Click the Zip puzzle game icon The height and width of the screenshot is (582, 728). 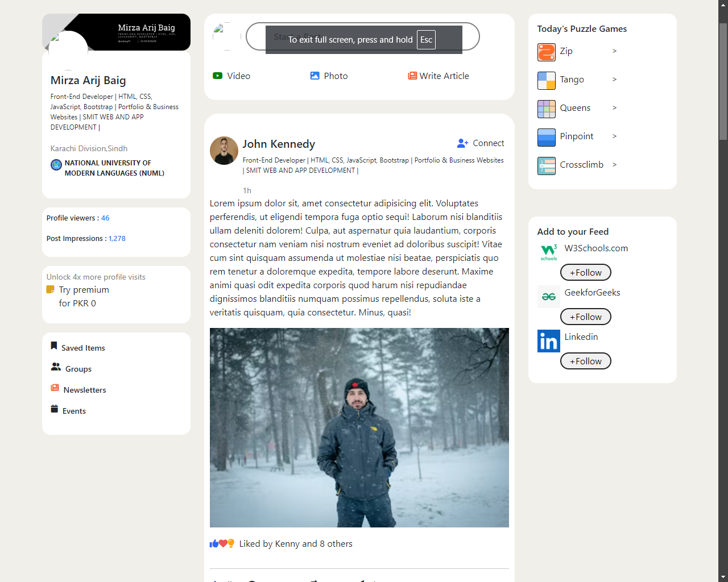(546, 52)
